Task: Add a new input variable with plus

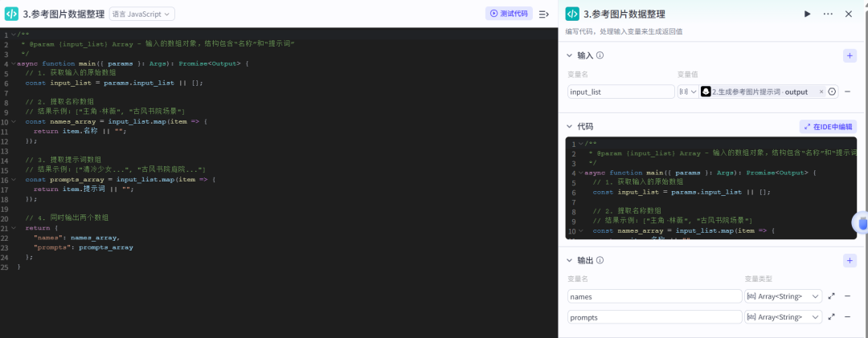Action: [x=850, y=55]
